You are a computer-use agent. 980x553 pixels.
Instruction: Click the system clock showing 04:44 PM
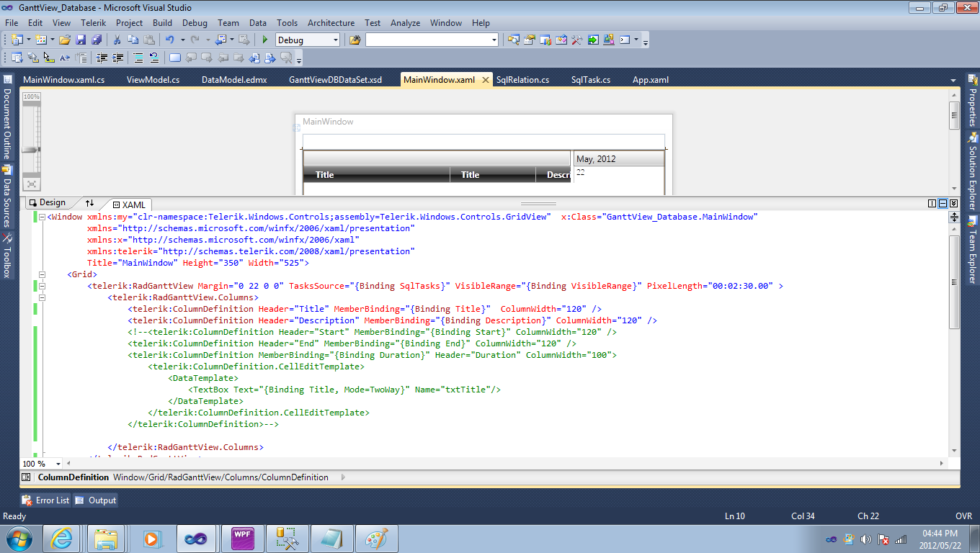click(940, 534)
